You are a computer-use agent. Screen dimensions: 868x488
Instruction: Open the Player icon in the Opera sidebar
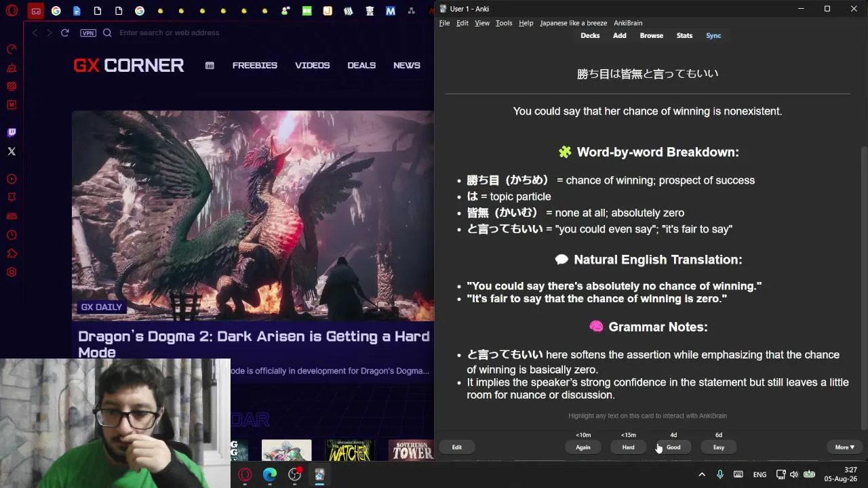12,179
